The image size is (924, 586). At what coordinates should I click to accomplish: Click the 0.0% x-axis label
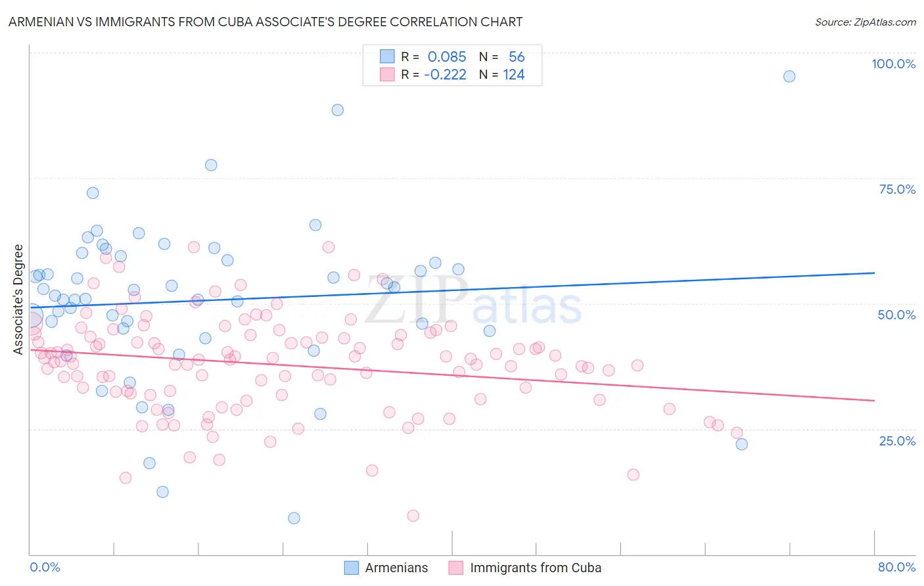[45, 567]
